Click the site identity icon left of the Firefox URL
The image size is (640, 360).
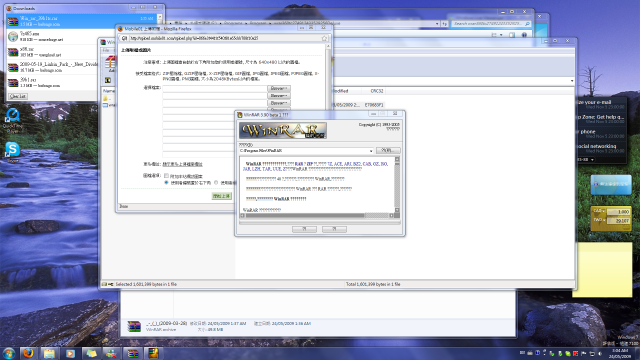(x=124, y=38)
